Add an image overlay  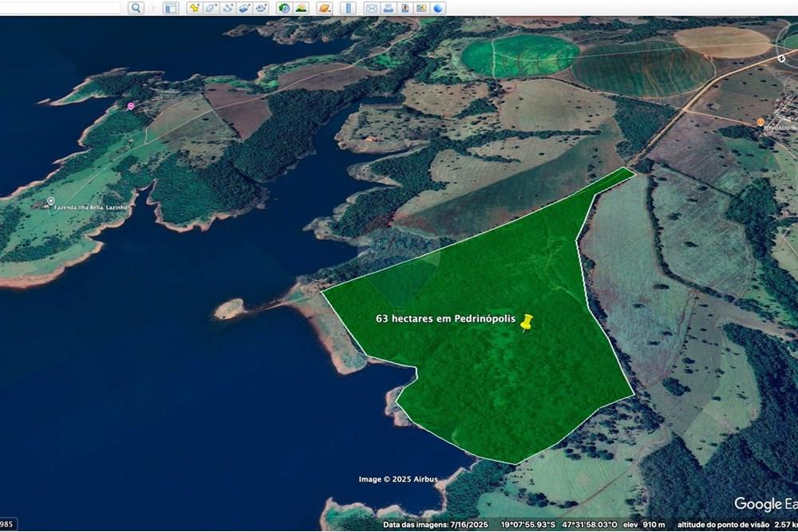(244, 8)
